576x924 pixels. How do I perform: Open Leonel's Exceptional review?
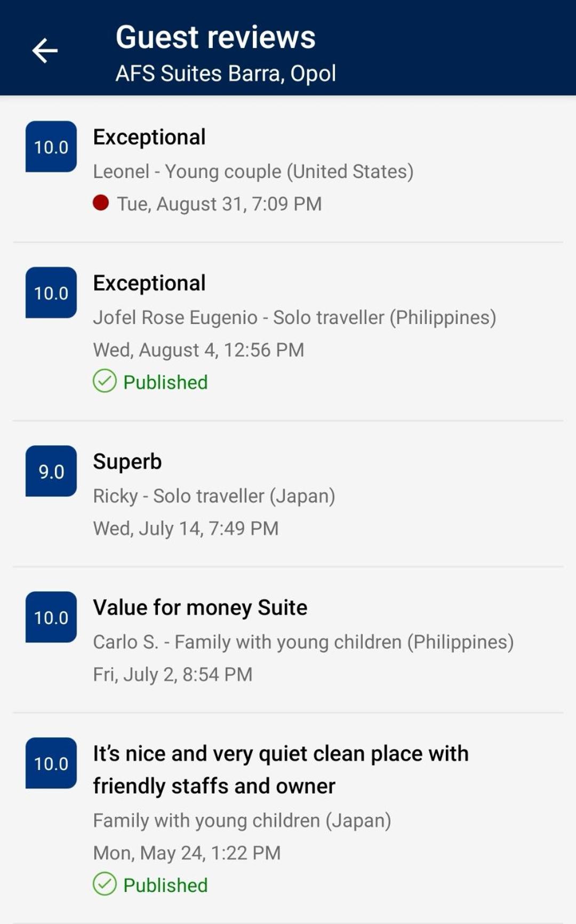coord(288,169)
